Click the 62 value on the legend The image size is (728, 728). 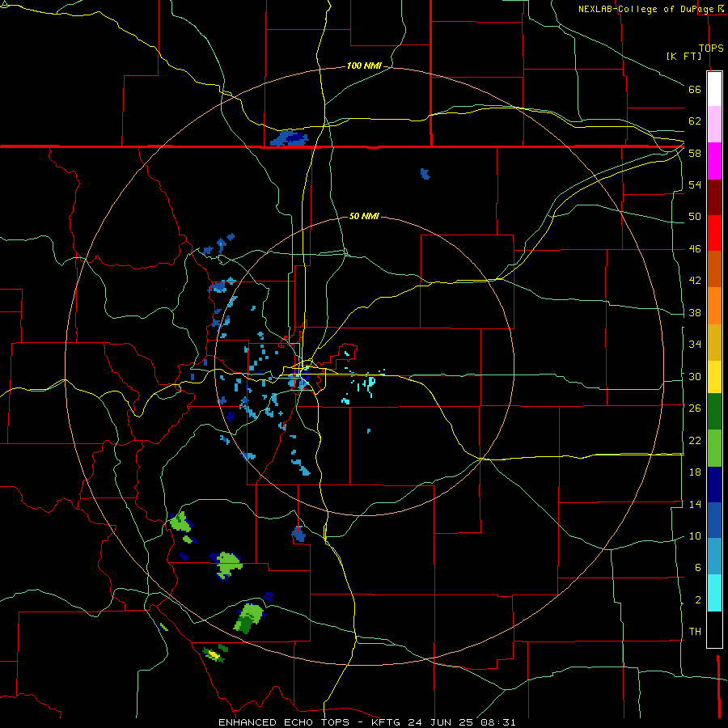coord(695,121)
